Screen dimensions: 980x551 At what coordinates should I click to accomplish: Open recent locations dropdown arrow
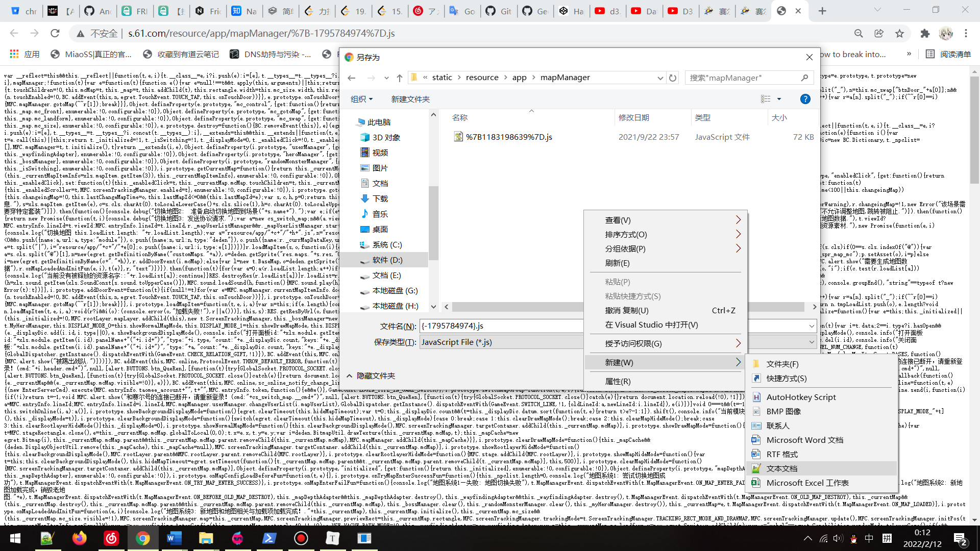pyautogui.click(x=386, y=78)
